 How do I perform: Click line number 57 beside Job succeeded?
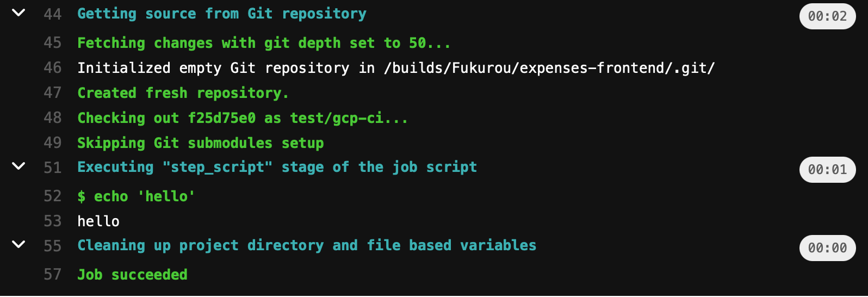(x=53, y=275)
